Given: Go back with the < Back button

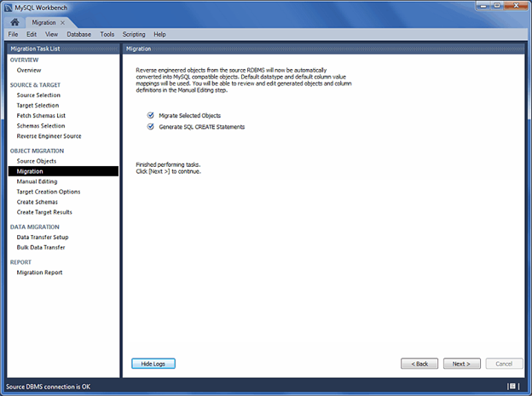Looking at the screenshot, I should click(419, 364).
